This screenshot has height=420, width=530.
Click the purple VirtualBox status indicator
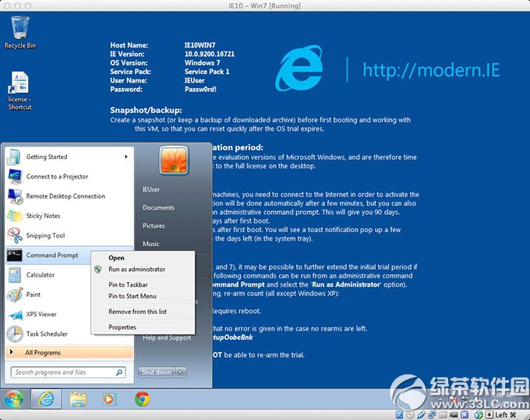(465, 415)
